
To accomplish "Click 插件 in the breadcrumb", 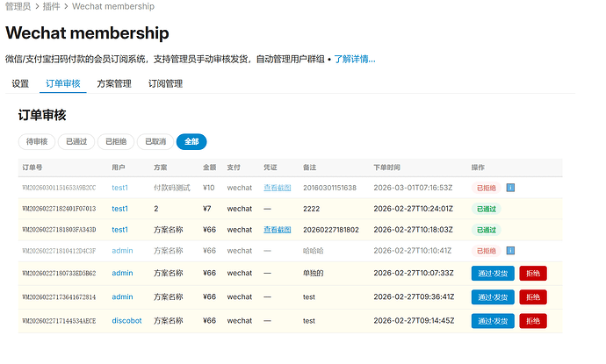I will click(x=51, y=6).
